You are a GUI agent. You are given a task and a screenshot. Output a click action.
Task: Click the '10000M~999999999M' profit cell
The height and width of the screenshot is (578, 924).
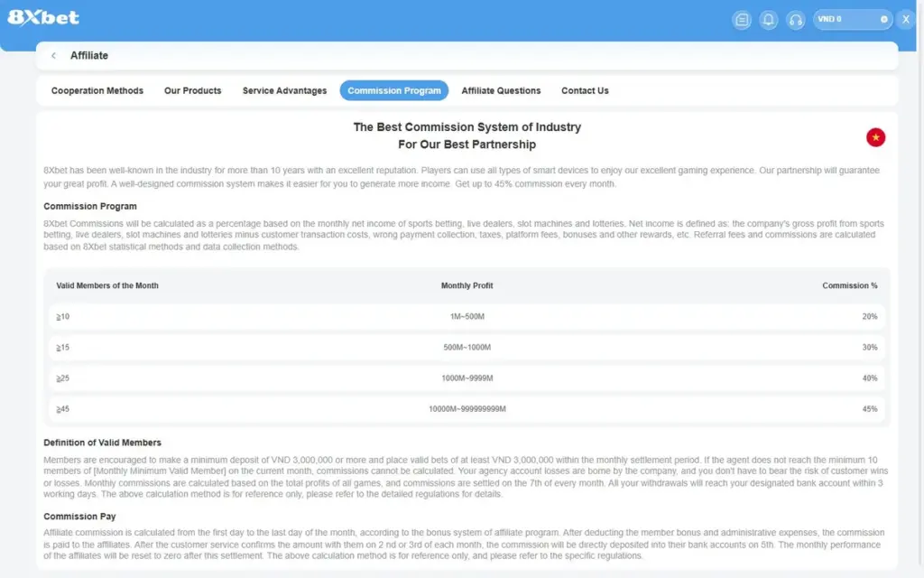[x=467, y=409]
